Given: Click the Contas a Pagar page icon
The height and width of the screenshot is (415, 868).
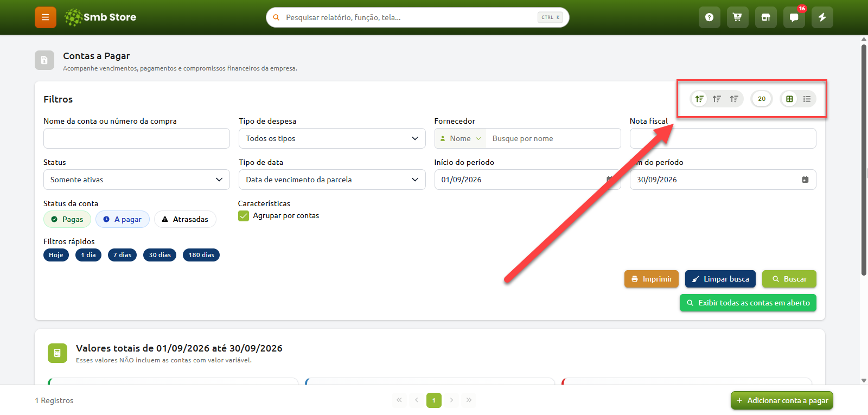Looking at the screenshot, I should pos(44,60).
